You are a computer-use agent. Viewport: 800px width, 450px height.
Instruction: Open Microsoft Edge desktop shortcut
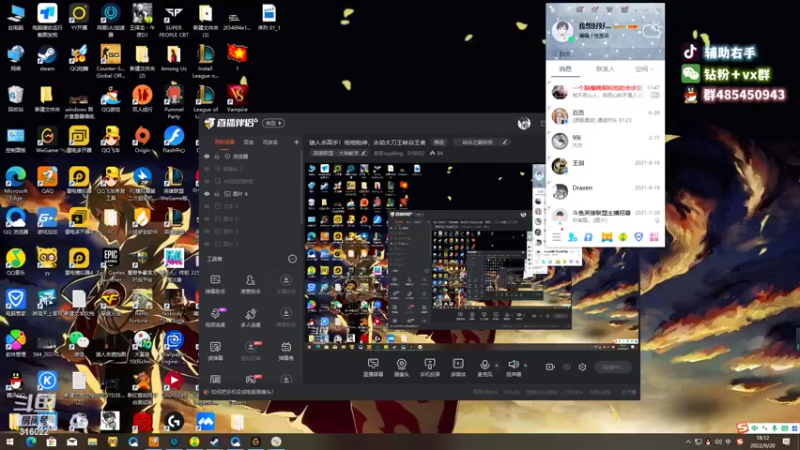[16, 184]
